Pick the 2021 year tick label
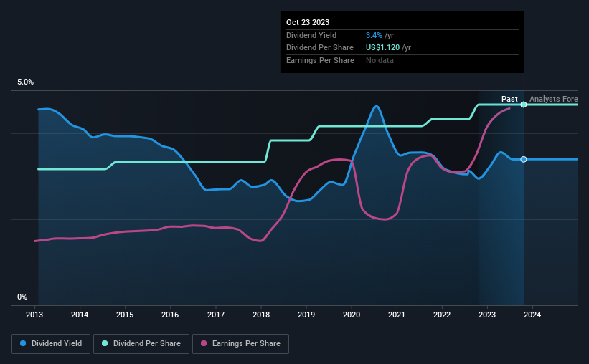Image resolution: width=589 pixels, height=364 pixels. tap(397, 315)
